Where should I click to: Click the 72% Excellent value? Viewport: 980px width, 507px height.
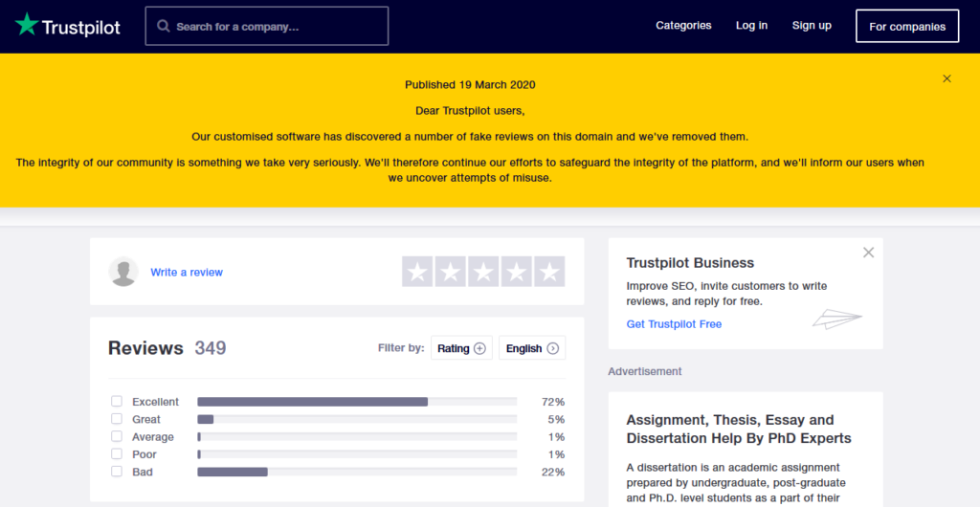click(552, 402)
